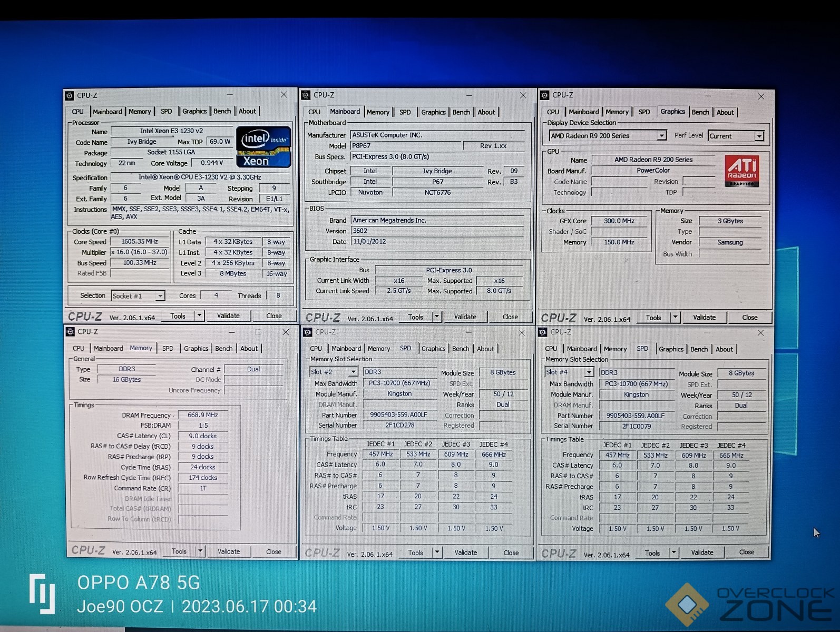
Task: Select the SPD tab in the memory Timings window
Action: [168, 349]
